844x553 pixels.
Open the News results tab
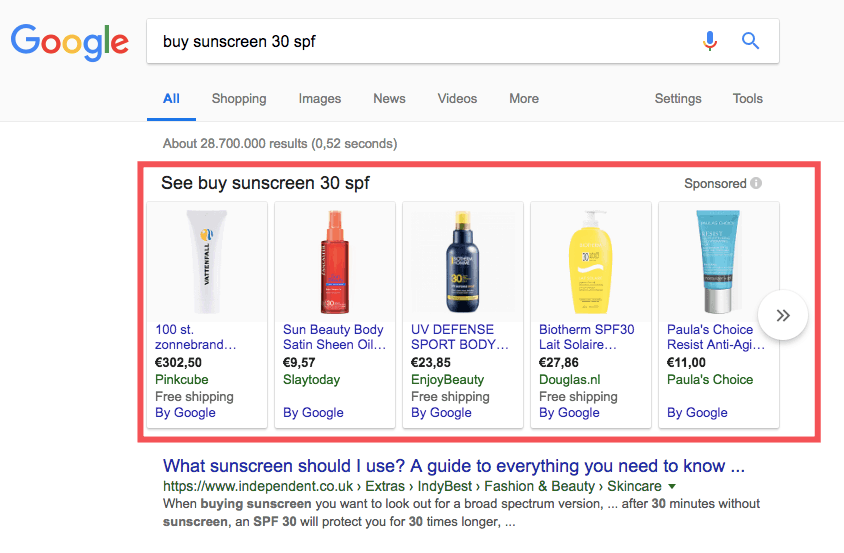pyautogui.click(x=389, y=99)
